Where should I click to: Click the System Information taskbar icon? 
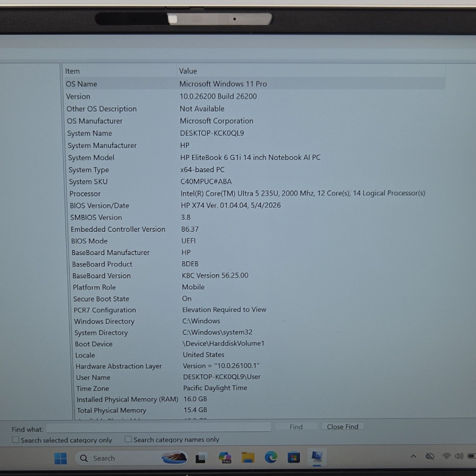(316, 457)
